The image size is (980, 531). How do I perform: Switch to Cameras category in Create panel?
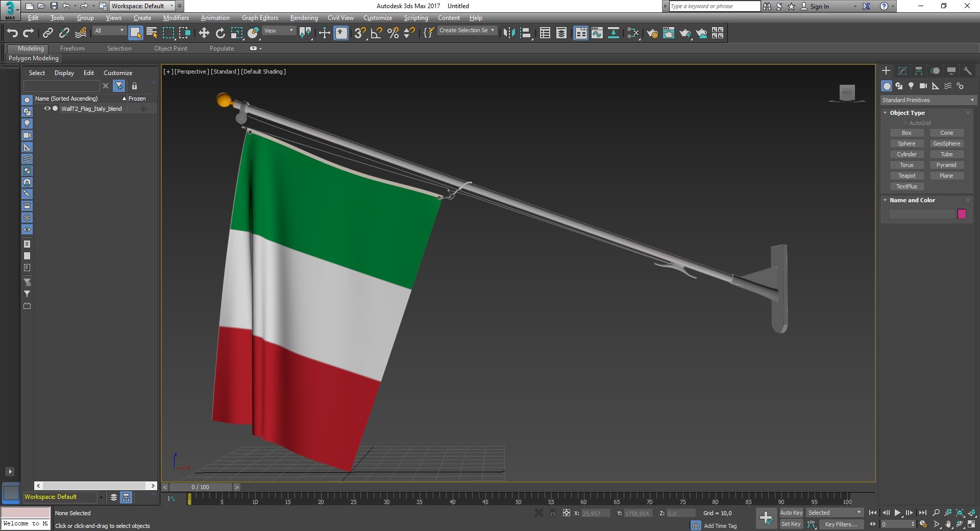click(923, 86)
